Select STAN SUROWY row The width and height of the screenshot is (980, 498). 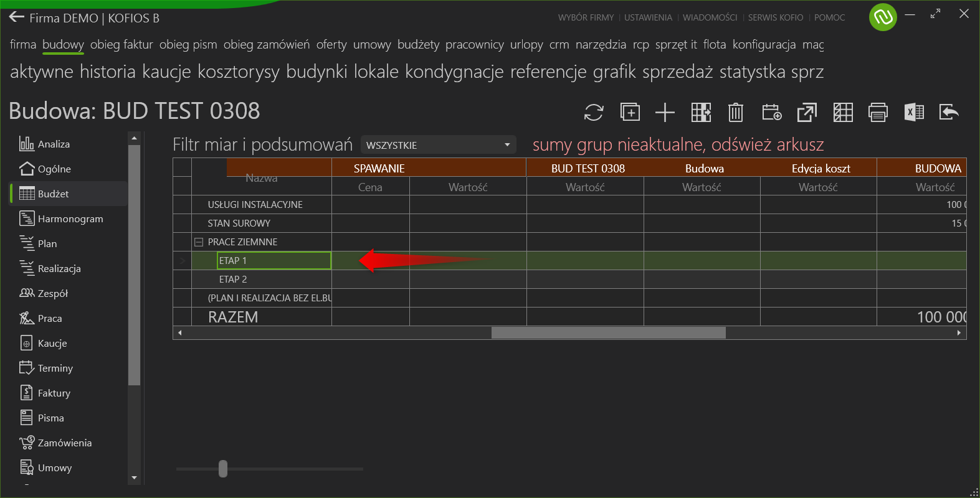569,223
